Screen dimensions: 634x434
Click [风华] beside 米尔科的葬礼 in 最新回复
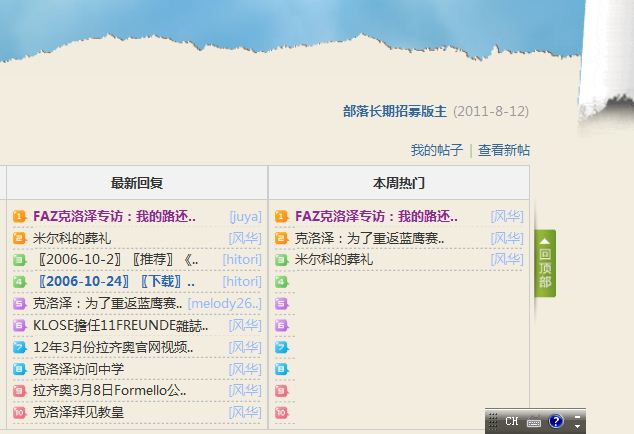[245, 238]
